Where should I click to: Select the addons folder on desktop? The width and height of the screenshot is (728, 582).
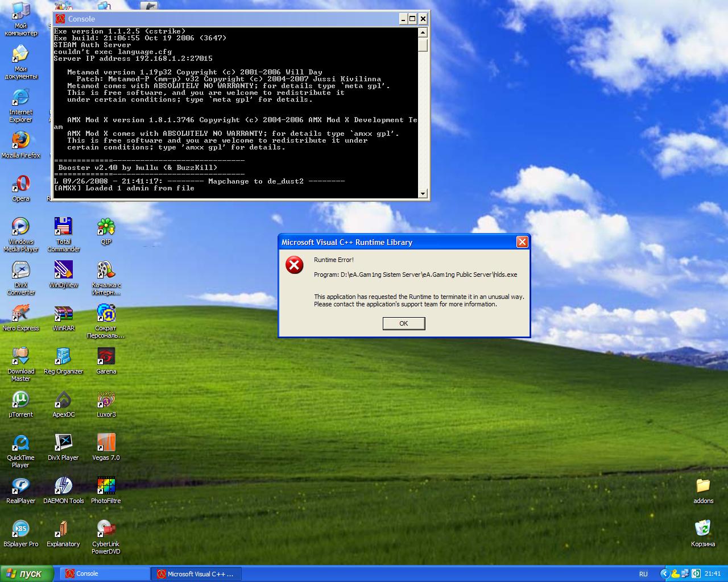pos(703,490)
